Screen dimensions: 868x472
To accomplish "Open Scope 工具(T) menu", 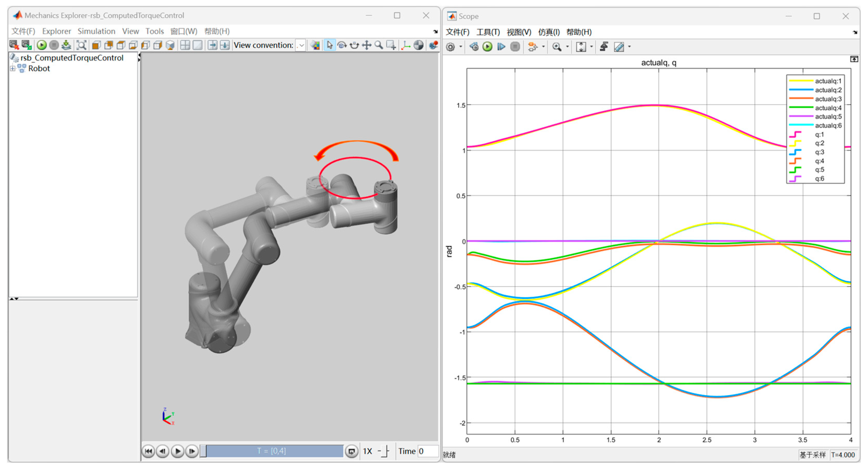I will point(488,32).
